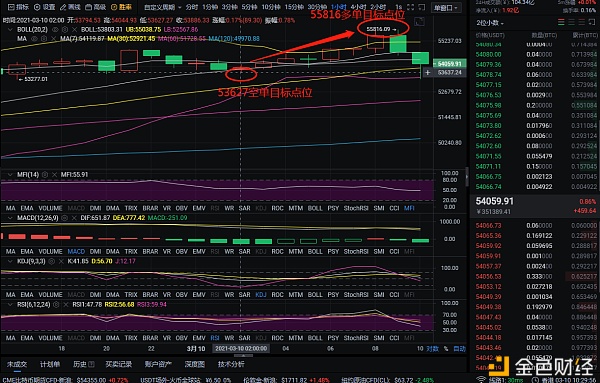This screenshot has height=383, width=600.
Task: Switch to the 计划单 planned orders tab
Action: [50, 364]
